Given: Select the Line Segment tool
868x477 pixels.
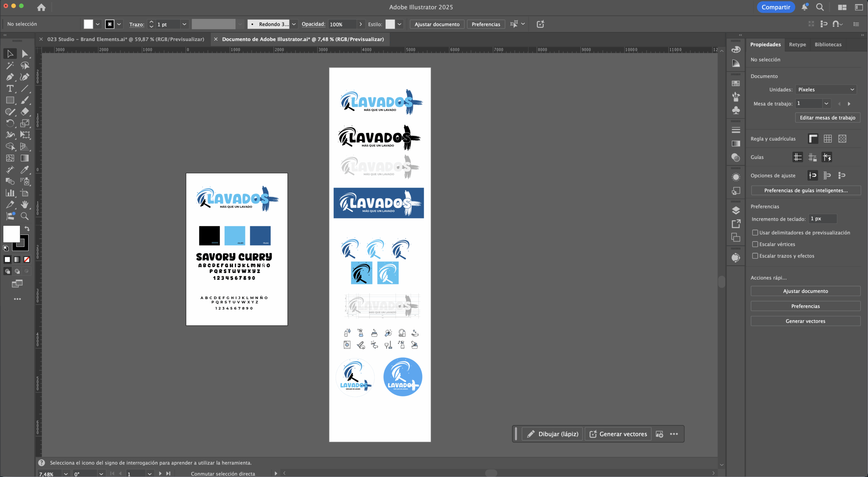Looking at the screenshot, I should pos(25,88).
